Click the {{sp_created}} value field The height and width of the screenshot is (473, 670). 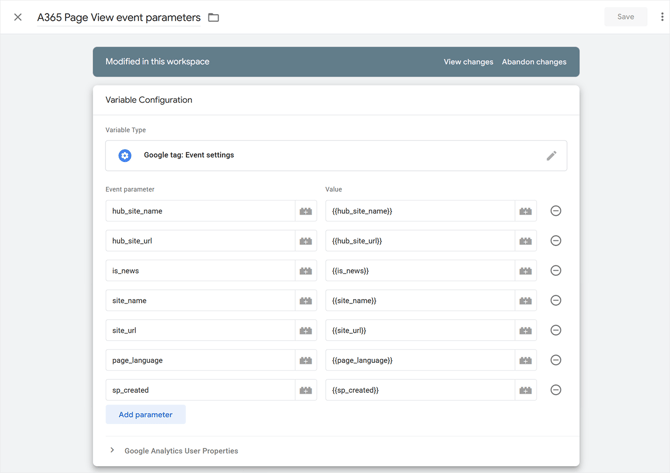pyautogui.click(x=420, y=390)
